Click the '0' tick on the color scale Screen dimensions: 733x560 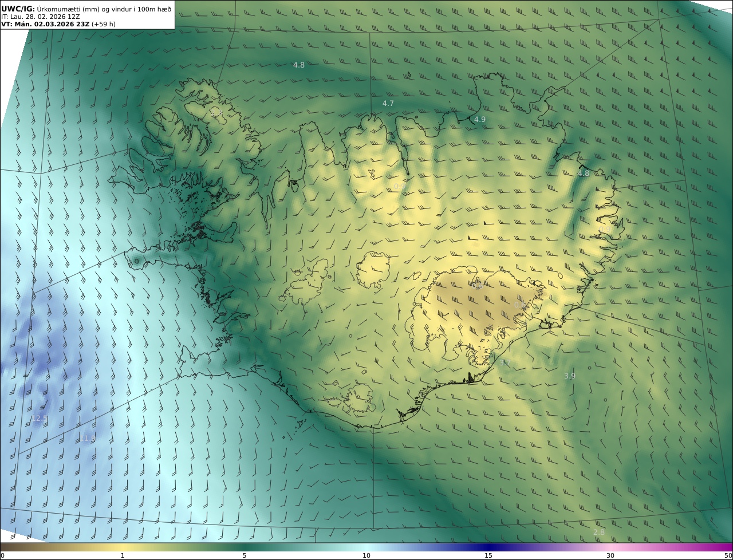(x=2, y=555)
